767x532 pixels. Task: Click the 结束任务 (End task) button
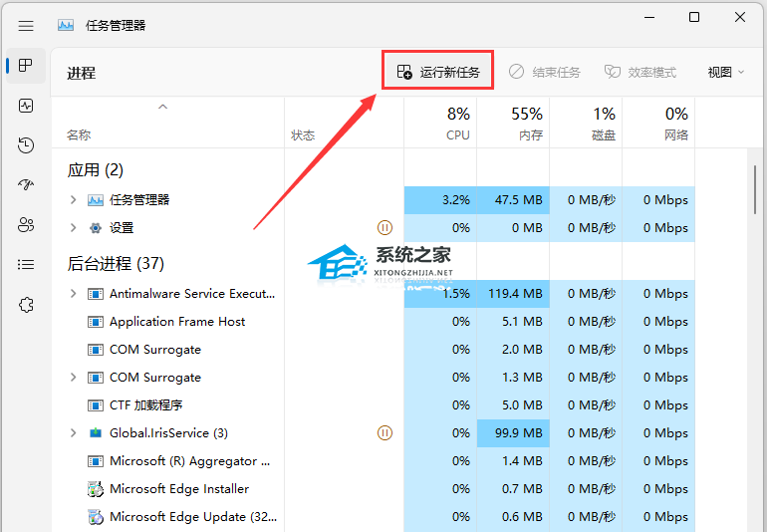[545, 72]
